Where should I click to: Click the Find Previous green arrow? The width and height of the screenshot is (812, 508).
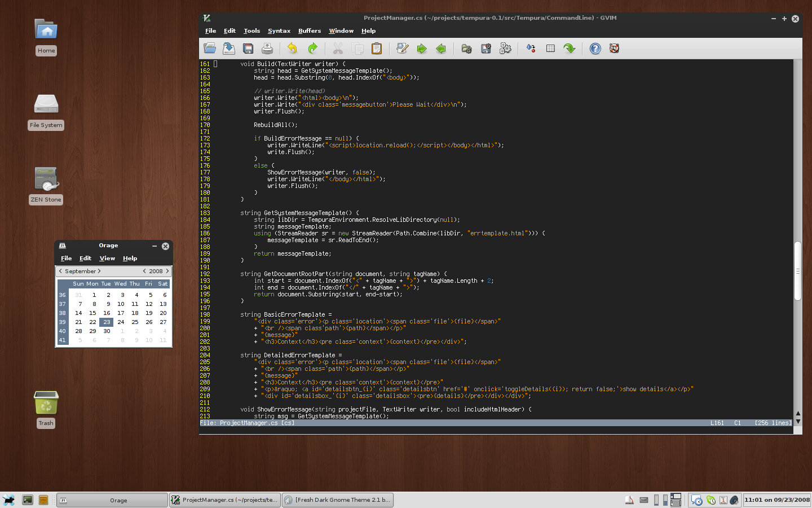441,49
